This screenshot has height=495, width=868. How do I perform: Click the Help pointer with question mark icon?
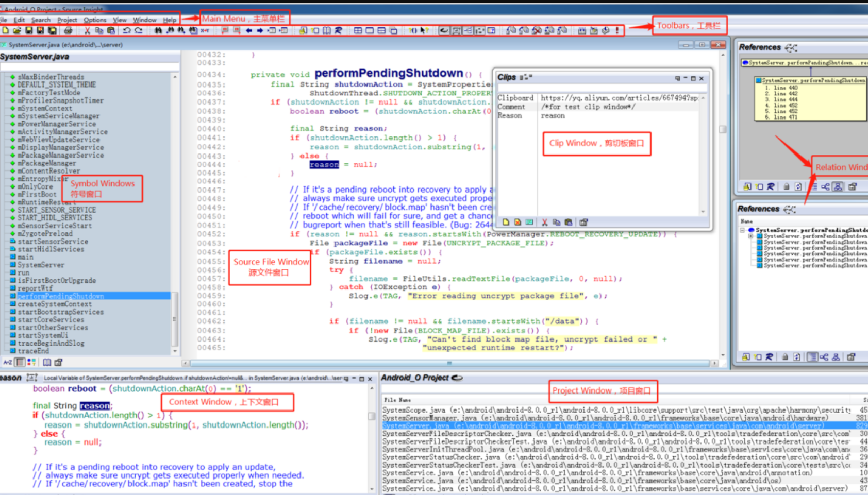[424, 30]
